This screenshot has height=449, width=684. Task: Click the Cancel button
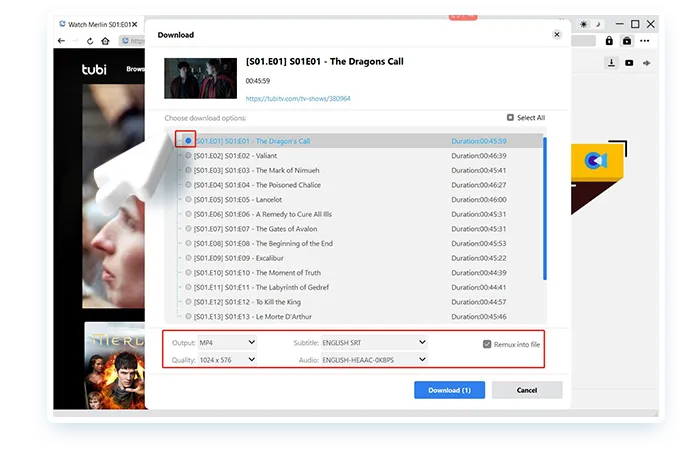point(527,390)
